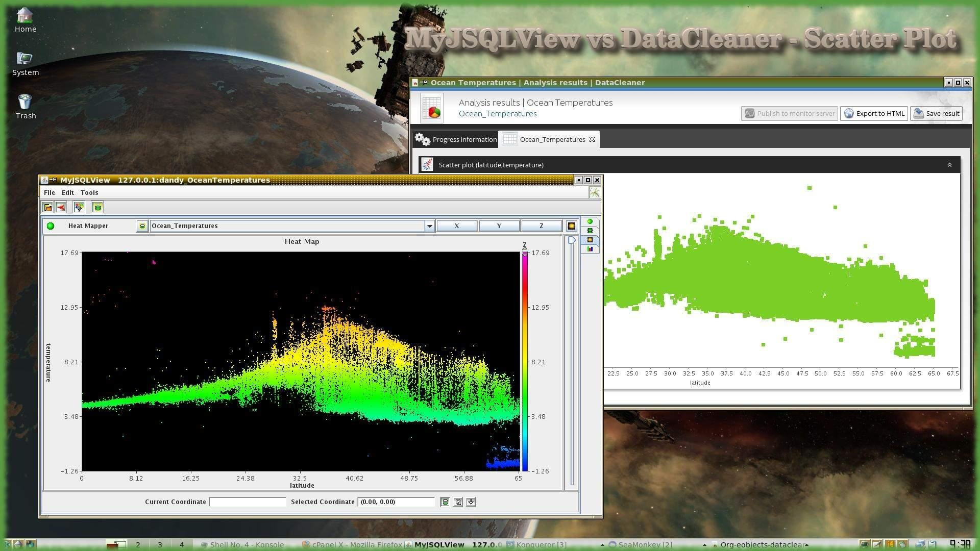Click the first icon beside Selected Coordinate field
This screenshot has height=551, width=980.
point(445,502)
